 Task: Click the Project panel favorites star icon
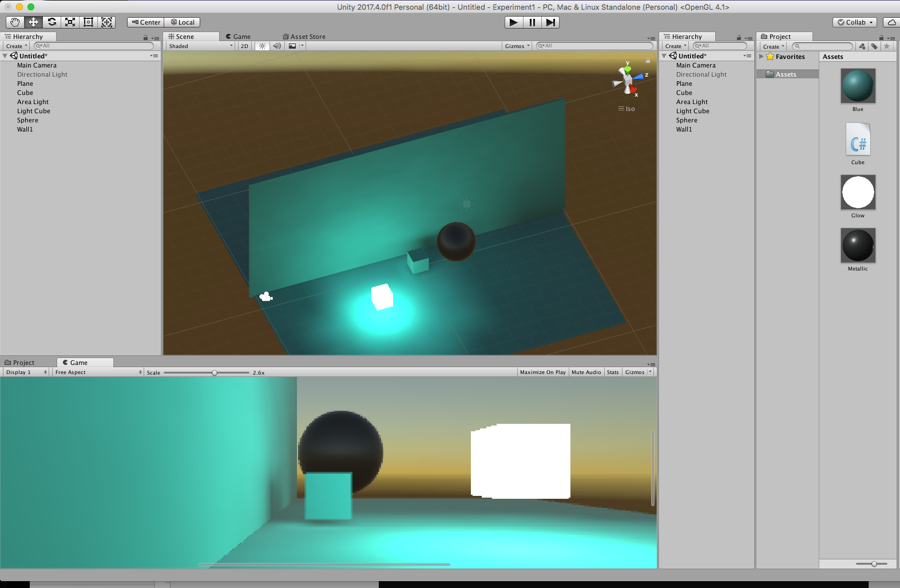coord(887,46)
